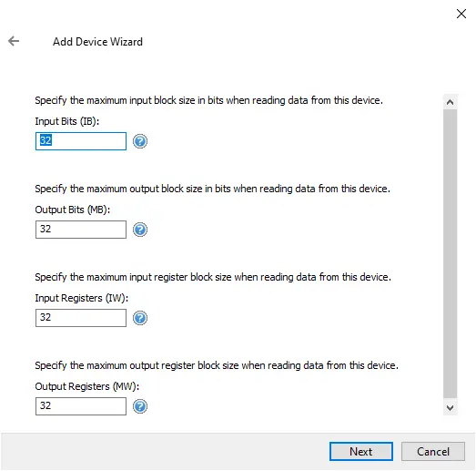Cancel the Add Device Wizard
Image resolution: width=476 pixels, height=471 pixels.
[x=433, y=452]
